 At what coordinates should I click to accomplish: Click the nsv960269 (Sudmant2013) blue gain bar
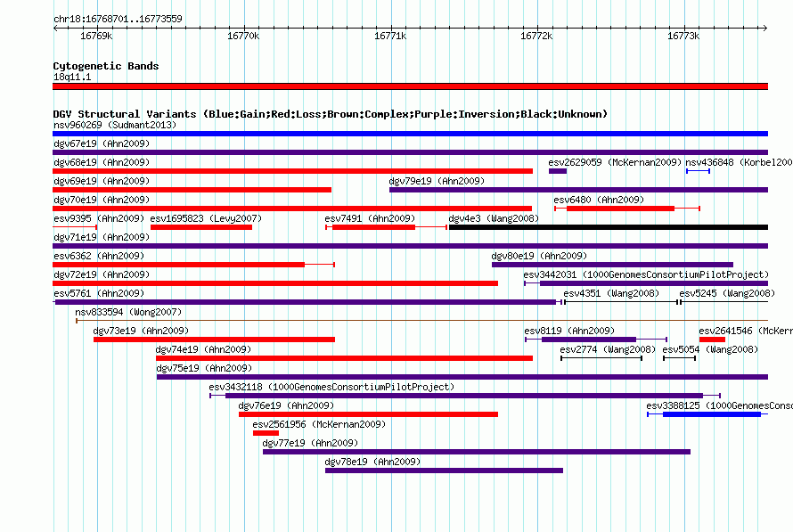coord(410,134)
